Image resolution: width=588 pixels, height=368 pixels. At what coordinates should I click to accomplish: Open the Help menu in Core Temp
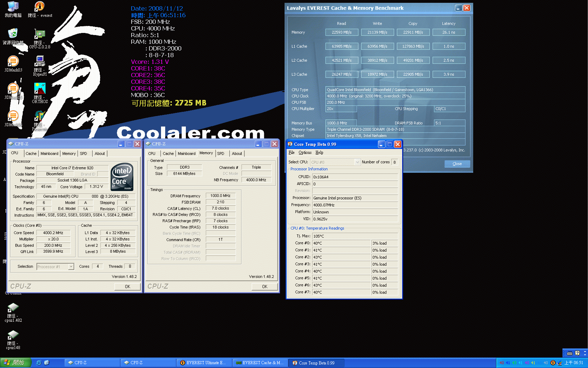click(x=319, y=152)
